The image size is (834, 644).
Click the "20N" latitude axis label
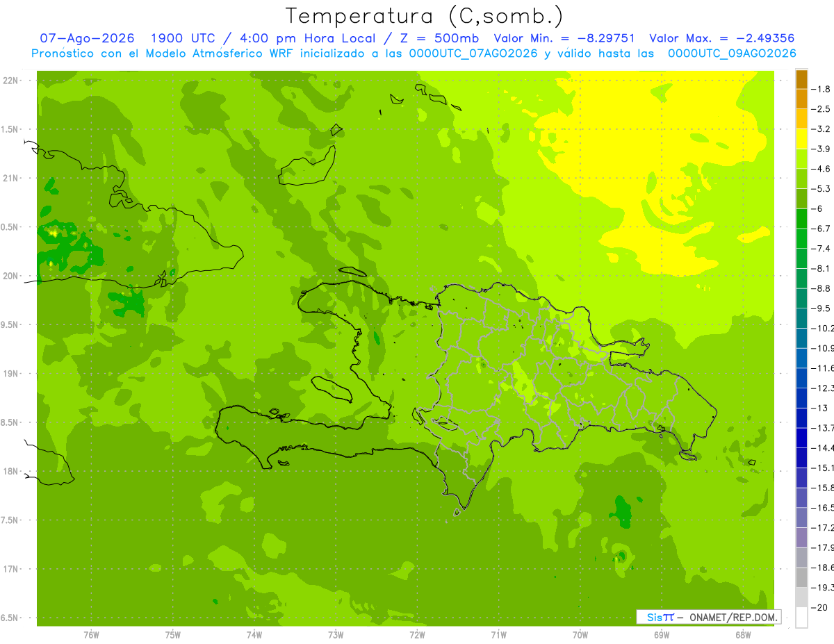coord(10,276)
